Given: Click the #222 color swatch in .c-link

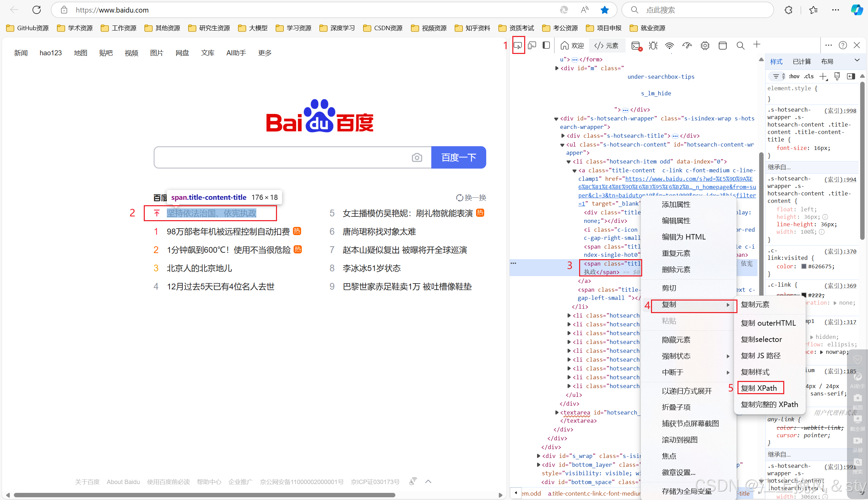Looking at the screenshot, I should click(x=804, y=295).
